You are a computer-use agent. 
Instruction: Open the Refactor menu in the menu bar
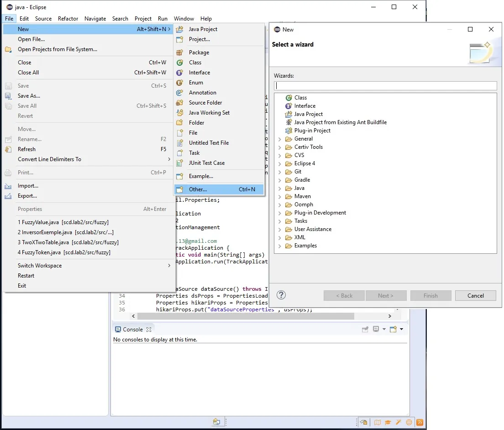(x=68, y=19)
